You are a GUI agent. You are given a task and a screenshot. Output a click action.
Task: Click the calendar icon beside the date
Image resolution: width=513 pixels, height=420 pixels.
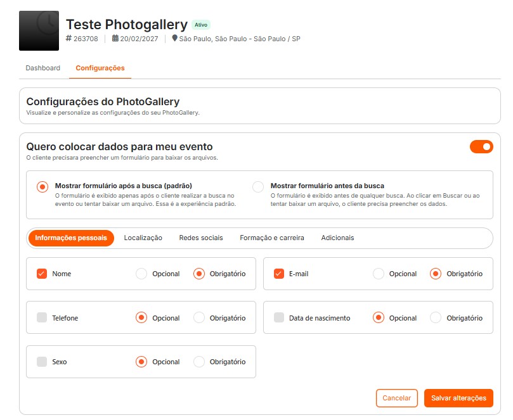point(115,39)
